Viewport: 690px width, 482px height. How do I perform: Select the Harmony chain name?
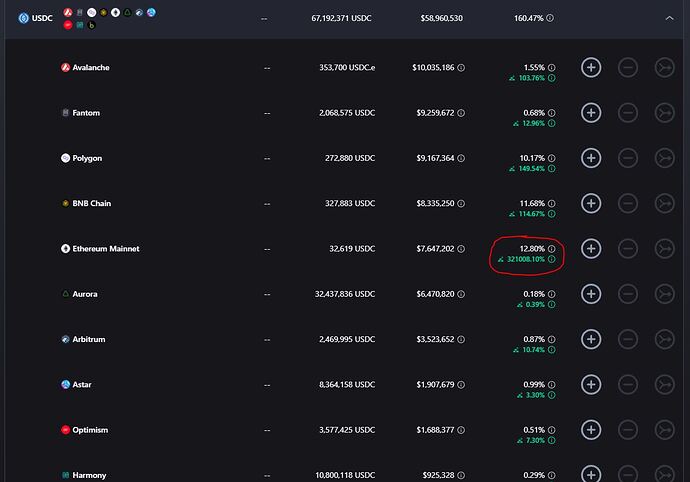[89, 475]
